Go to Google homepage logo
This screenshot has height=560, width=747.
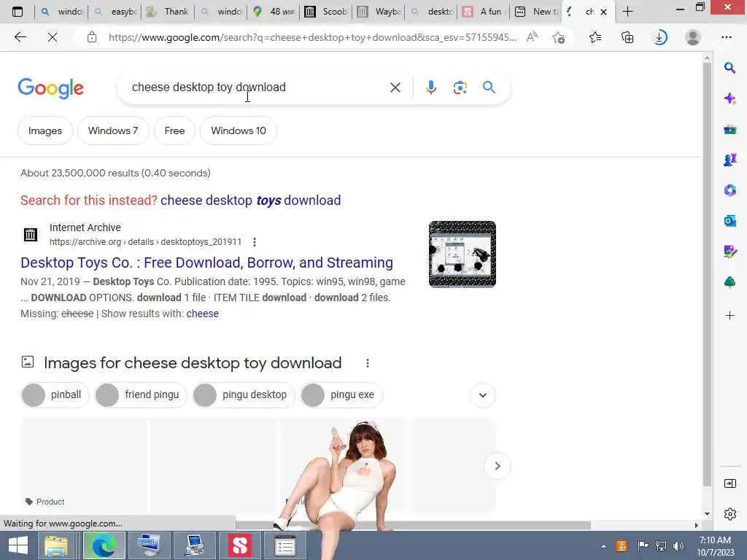click(50, 88)
